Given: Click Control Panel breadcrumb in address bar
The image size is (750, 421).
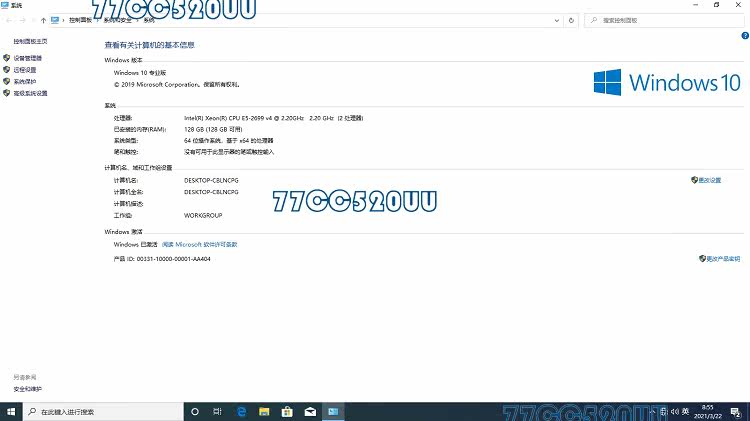Looking at the screenshot, I should point(80,20).
